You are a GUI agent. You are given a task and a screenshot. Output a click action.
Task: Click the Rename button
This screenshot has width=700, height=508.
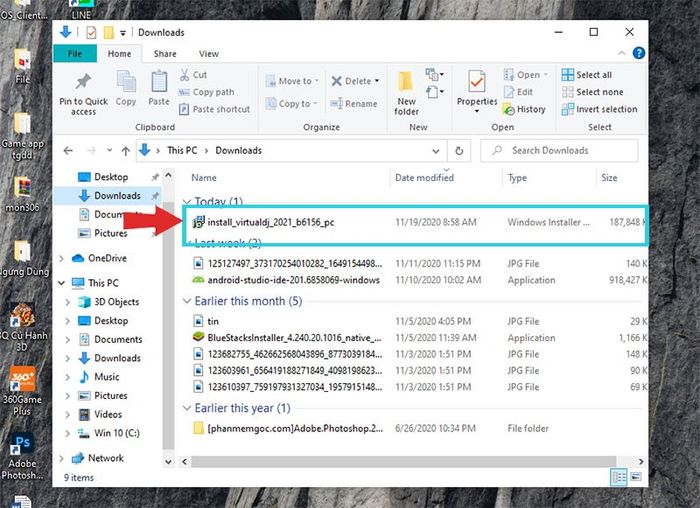(x=354, y=104)
